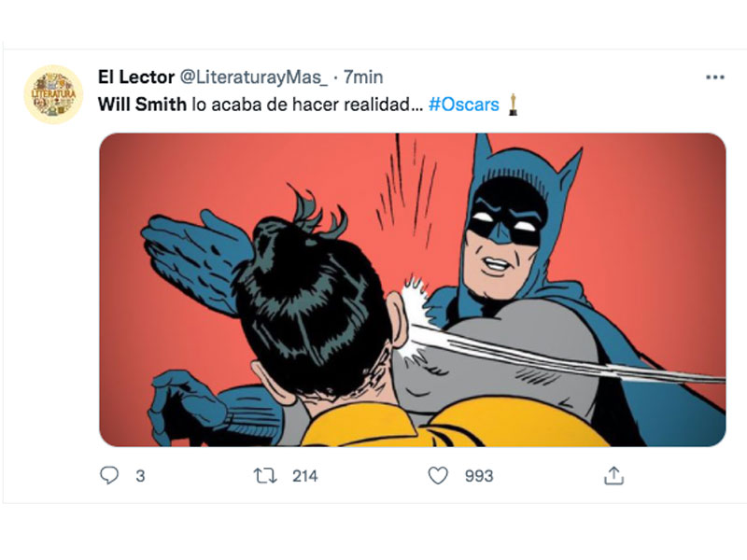Open the three-dot more options menu

coord(714,77)
